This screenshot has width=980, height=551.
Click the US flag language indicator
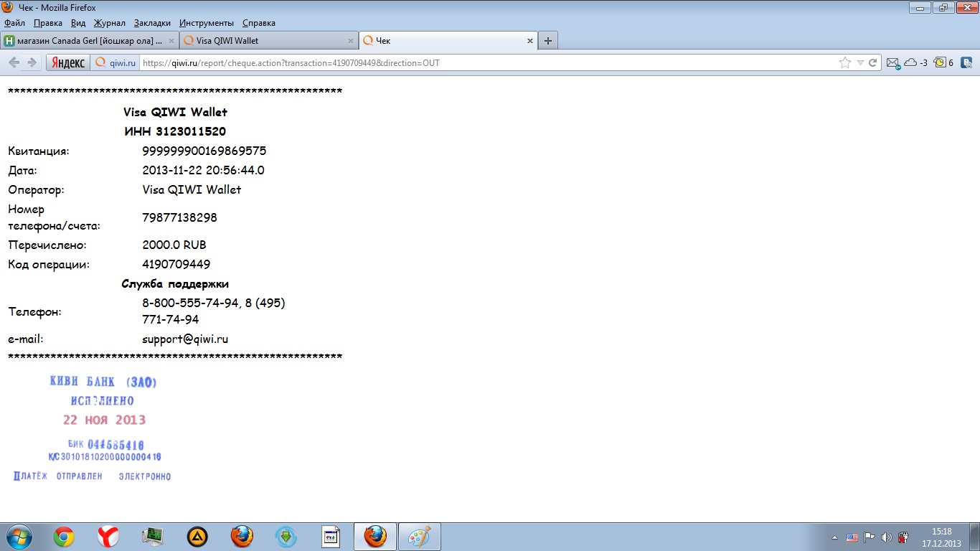(x=852, y=537)
